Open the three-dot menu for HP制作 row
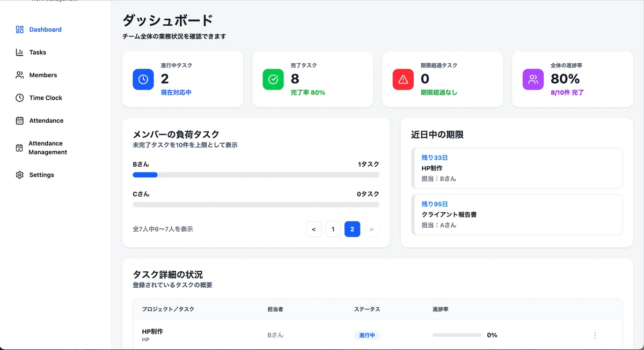The image size is (644, 350). pos(595,336)
